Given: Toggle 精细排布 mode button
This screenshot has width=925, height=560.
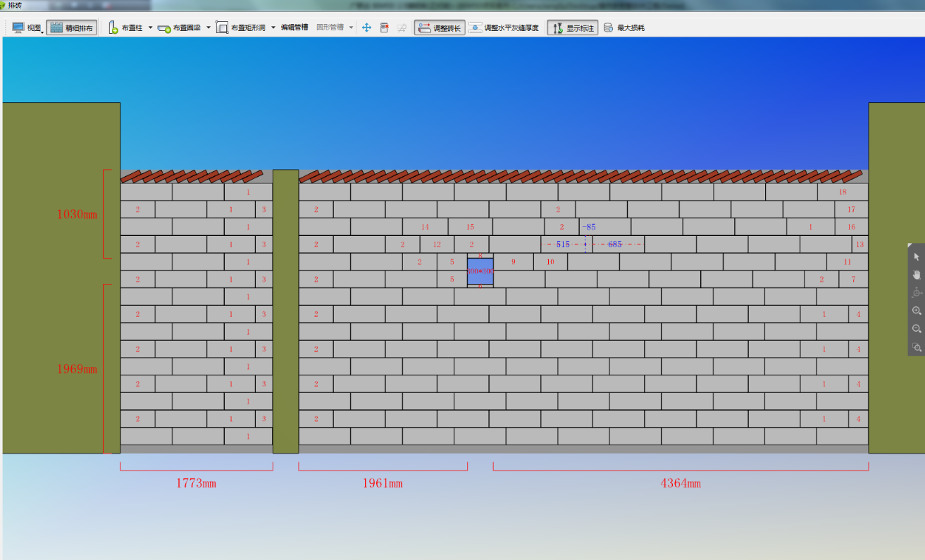Looking at the screenshot, I should click(x=72, y=28).
